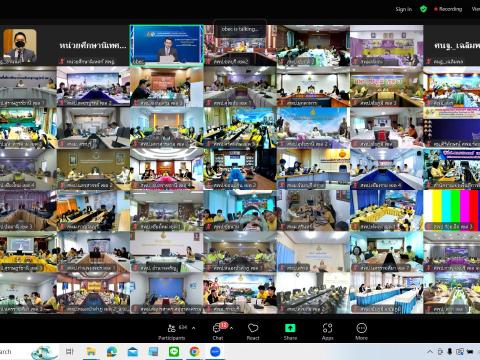Screen dimensions: 480x360
Task: Open the Chat panel
Action: pyautogui.click(x=218, y=332)
